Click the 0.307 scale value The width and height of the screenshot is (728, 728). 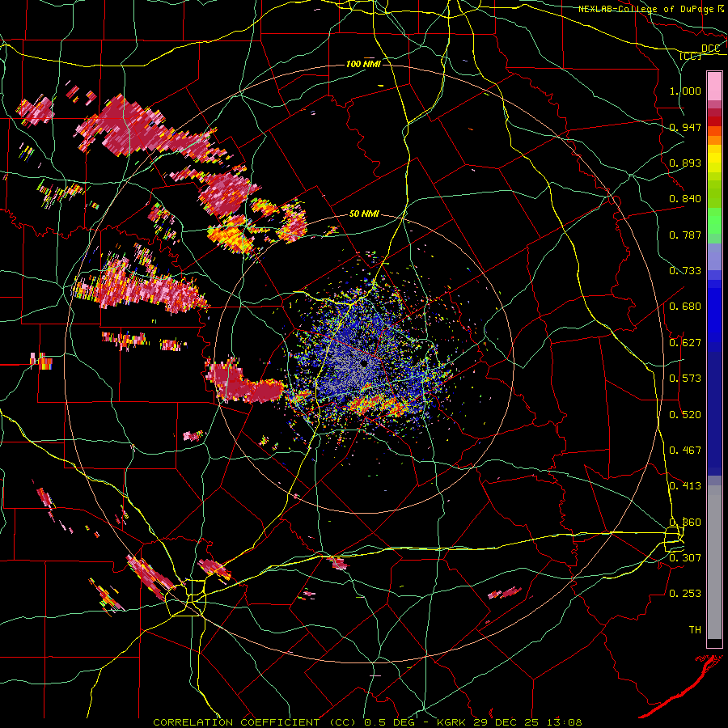point(685,557)
